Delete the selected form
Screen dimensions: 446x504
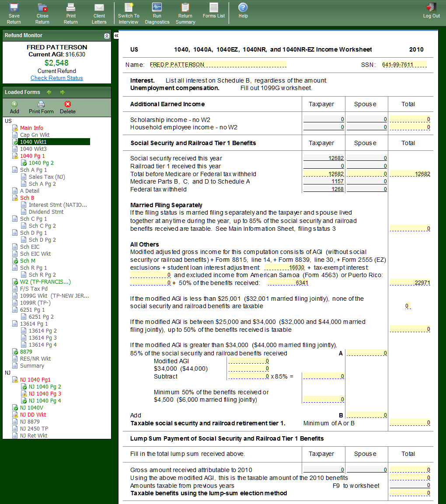click(x=67, y=107)
